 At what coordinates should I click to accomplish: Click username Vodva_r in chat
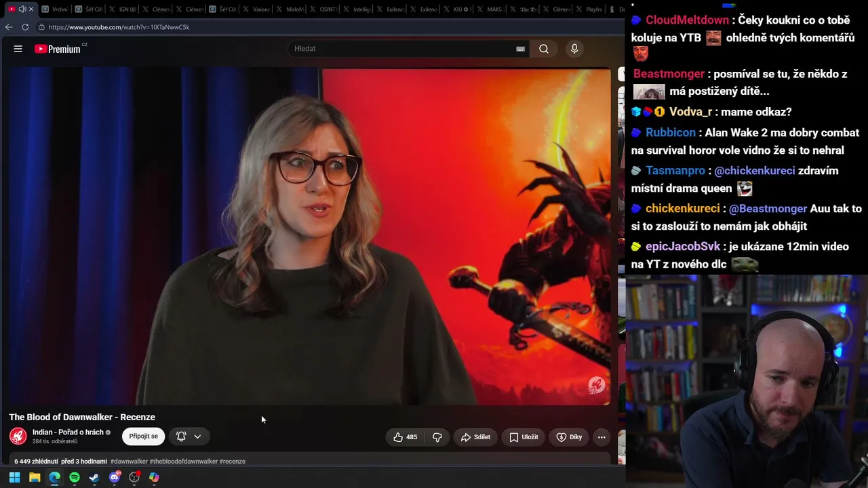(691, 112)
